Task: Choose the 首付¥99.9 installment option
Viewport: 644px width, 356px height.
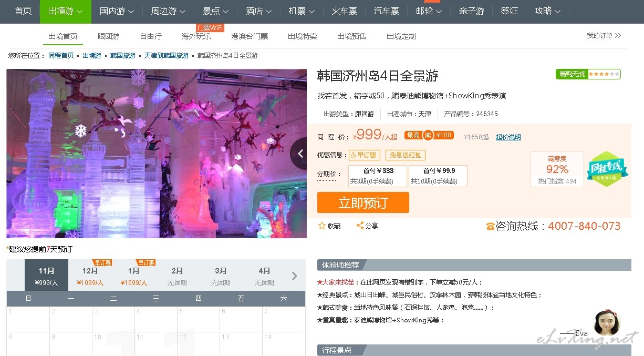Action: tap(438, 176)
